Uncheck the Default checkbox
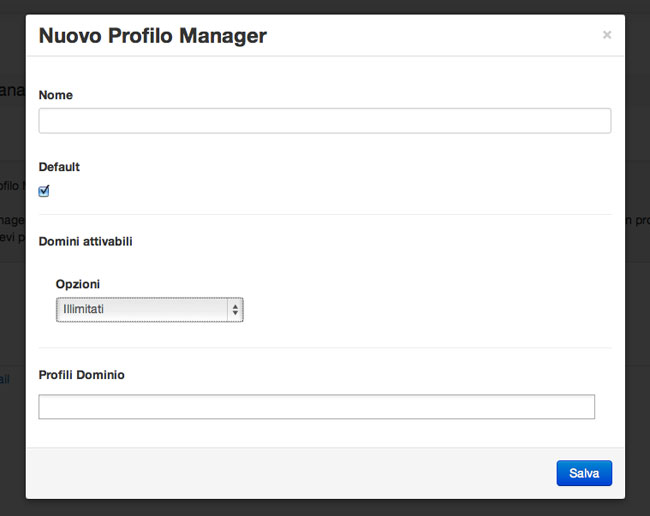Screen dimensions: 650x516 coord(44,191)
